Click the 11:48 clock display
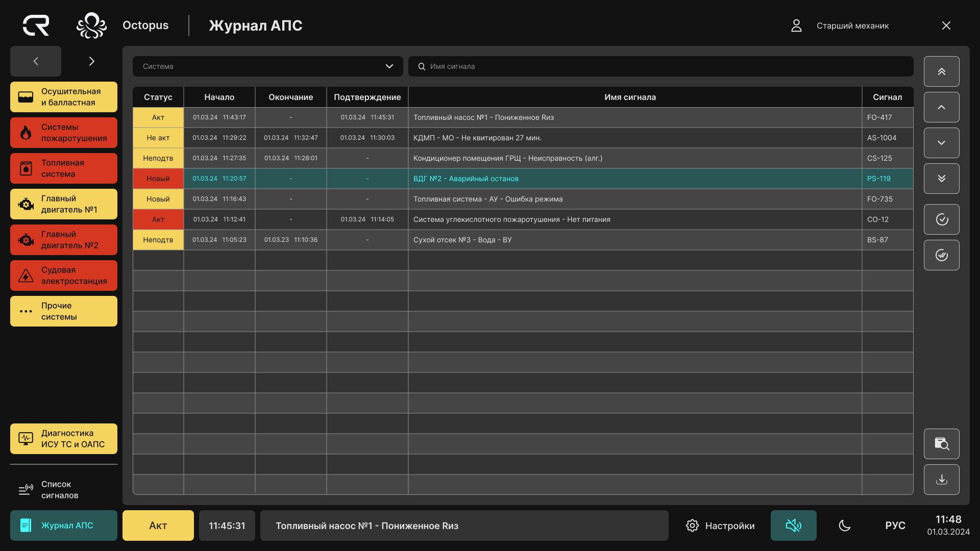 [948, 519]
